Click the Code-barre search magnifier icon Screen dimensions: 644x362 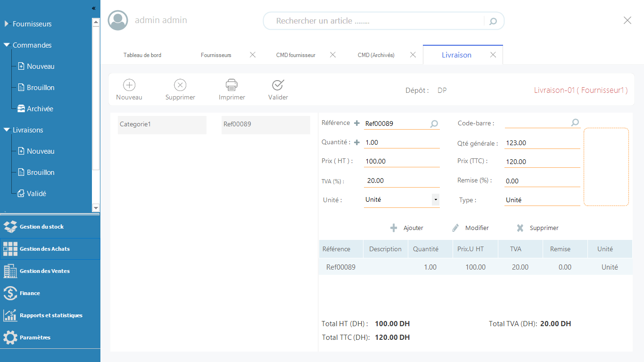pos(575,123)
